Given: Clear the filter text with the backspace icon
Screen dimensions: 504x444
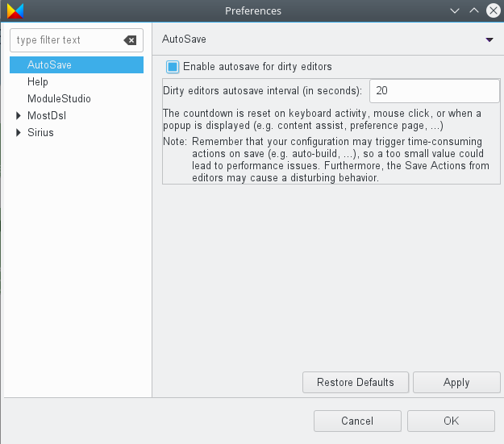Looking at the screenshot, I should 130,40.
